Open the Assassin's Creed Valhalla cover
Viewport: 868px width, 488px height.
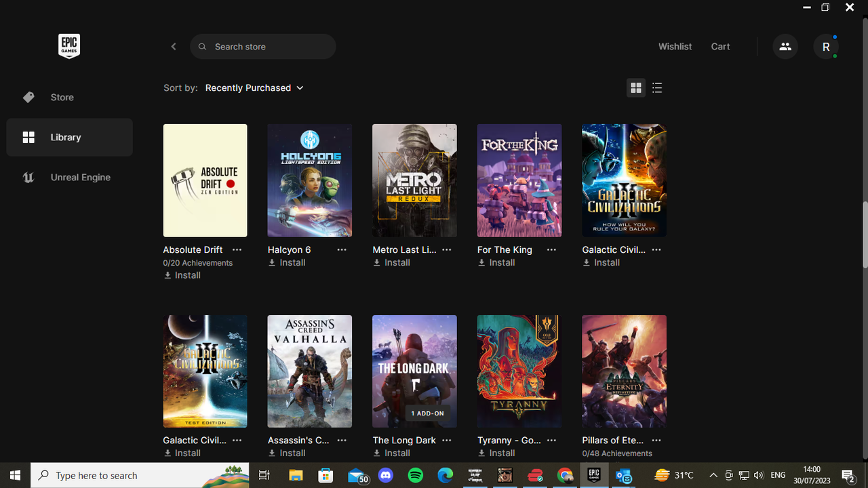click(310, 371)
